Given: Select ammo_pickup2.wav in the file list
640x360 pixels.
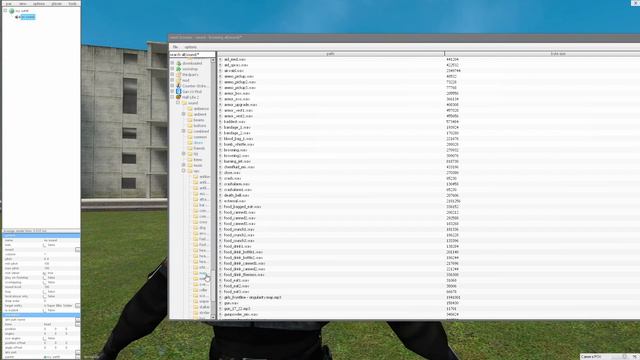Looking at the screenshot, I should click(x=240, y=82).
